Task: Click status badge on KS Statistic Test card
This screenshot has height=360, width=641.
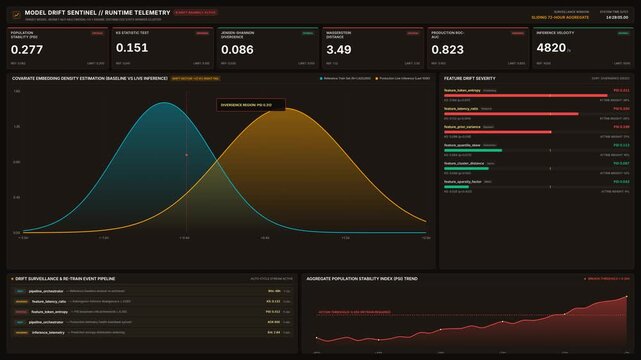Action: click(202, 33)
